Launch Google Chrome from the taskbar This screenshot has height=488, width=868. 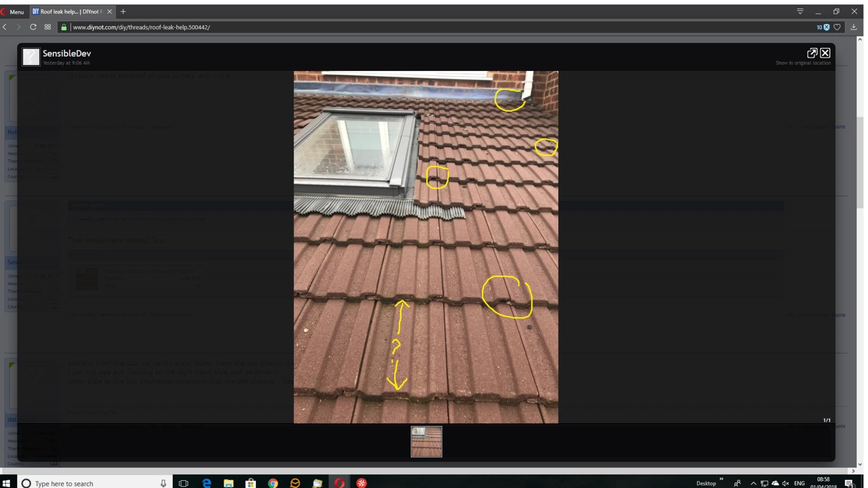273,483
